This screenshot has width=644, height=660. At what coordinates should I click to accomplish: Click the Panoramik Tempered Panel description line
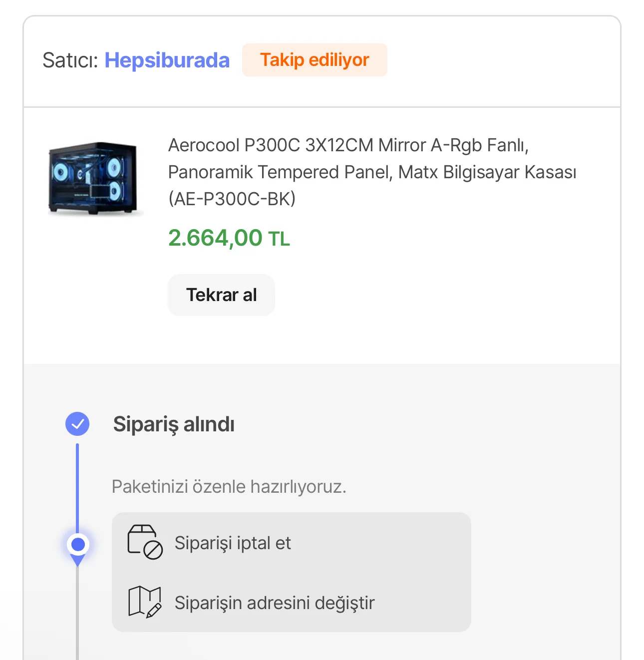point(371,172)
